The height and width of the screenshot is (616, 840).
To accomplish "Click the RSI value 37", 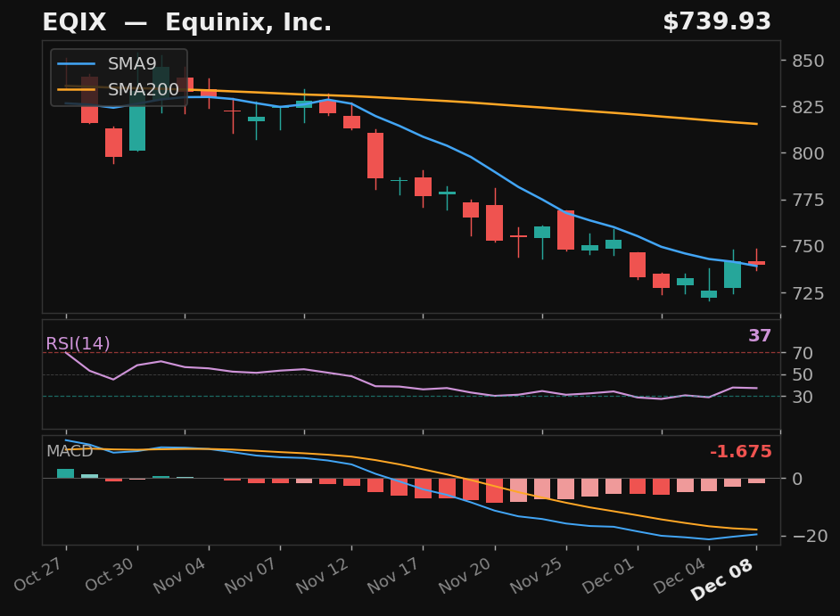I will pos(760,336).
